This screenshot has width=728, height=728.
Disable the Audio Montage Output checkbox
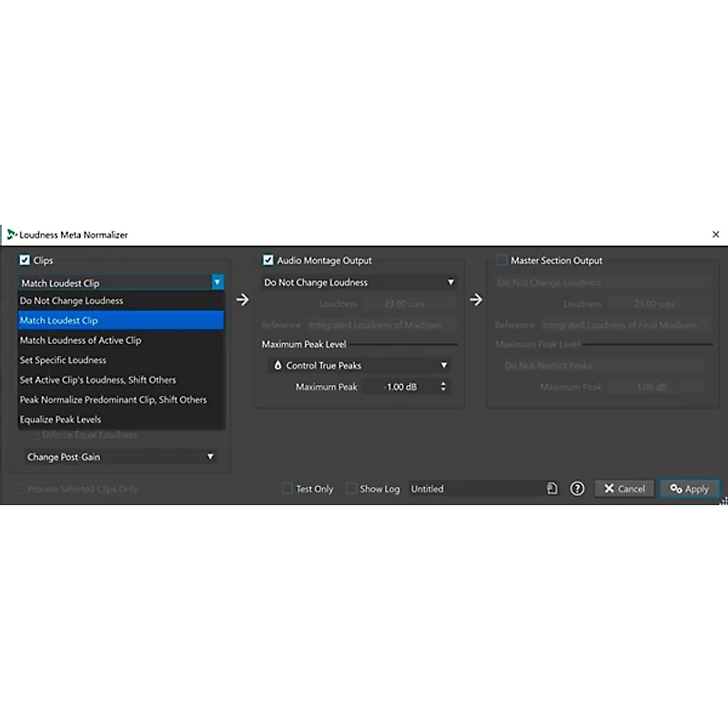268,260
